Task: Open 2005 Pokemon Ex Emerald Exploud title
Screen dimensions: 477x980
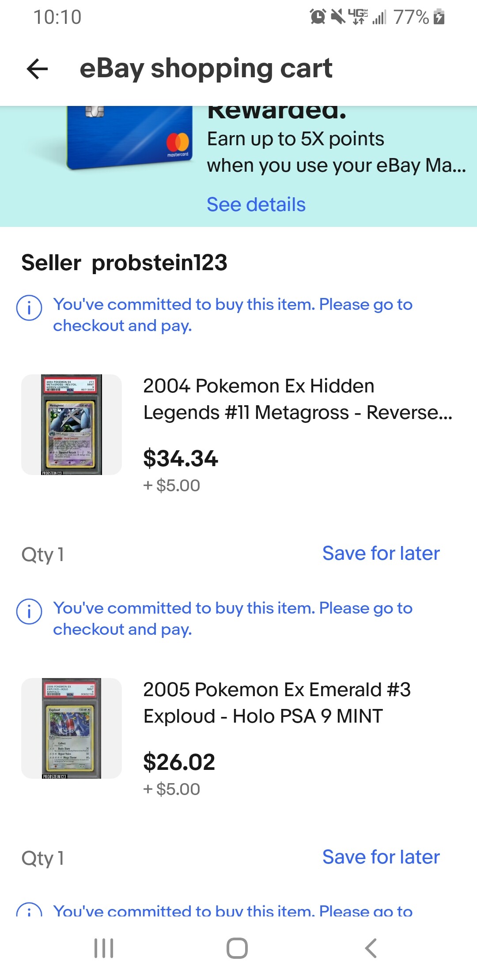Action: (x=277, y=703)
